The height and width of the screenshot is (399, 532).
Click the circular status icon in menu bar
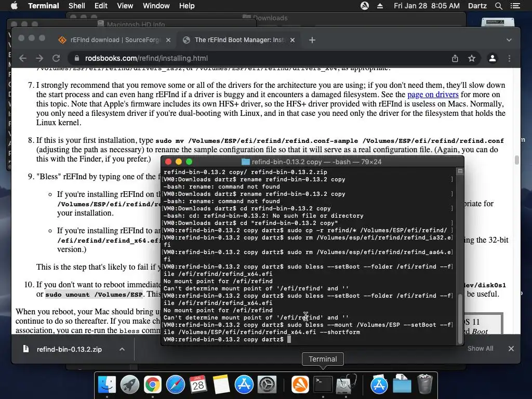coord(365,6)
